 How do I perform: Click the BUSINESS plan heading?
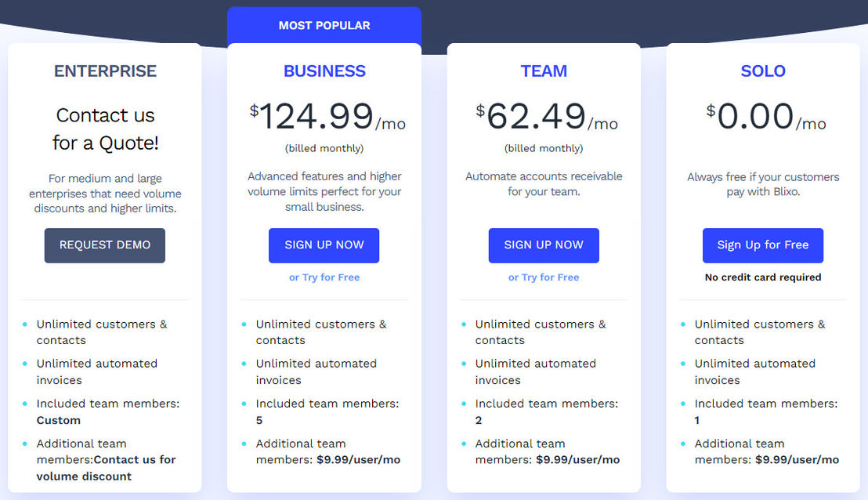324,71
